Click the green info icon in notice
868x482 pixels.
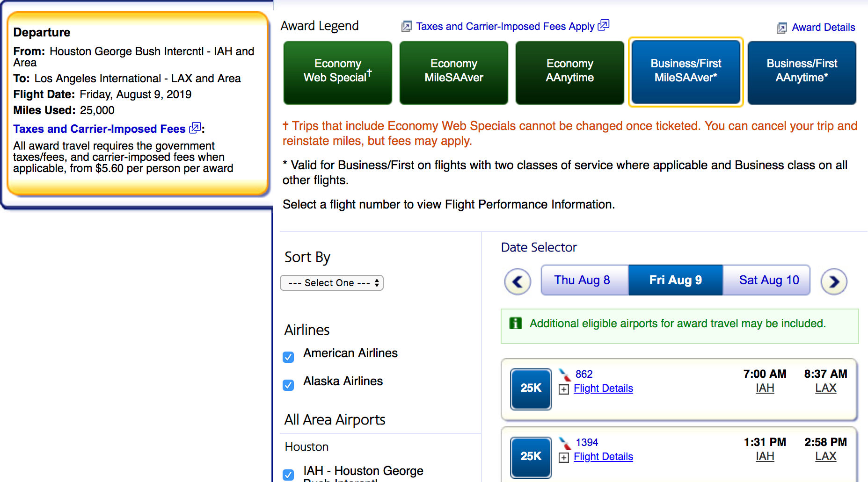click(x=515, y=323)
